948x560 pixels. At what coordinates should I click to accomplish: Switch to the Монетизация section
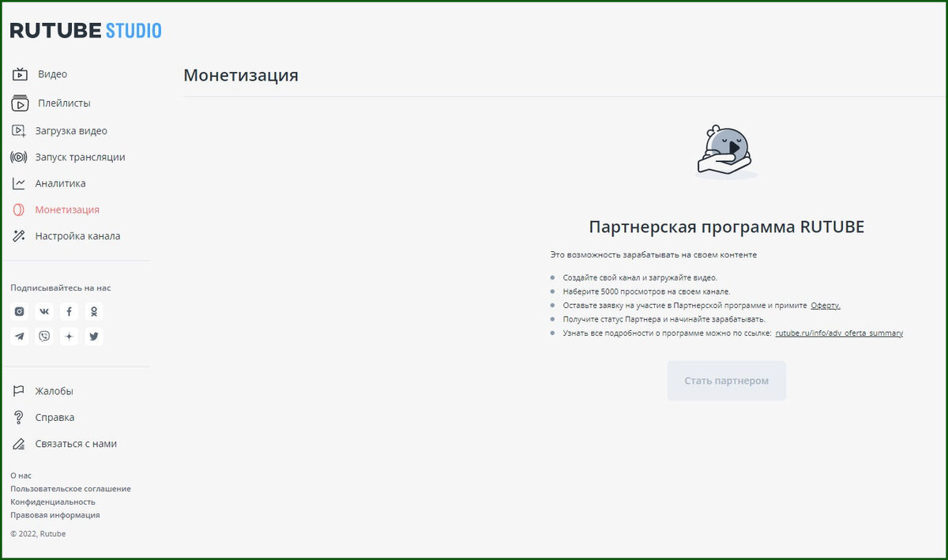pyautogui.click(x=67, y=209)
